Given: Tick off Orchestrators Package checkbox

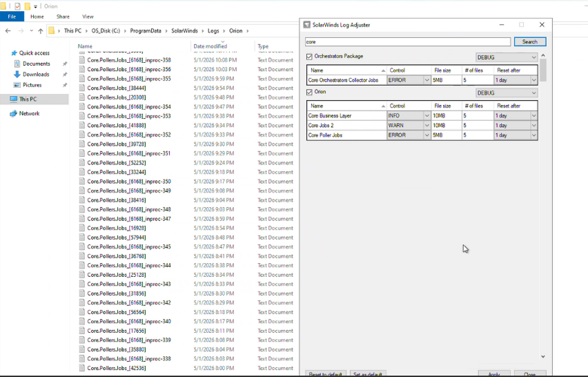Looking at the screenshot, I should coord(309,57).
